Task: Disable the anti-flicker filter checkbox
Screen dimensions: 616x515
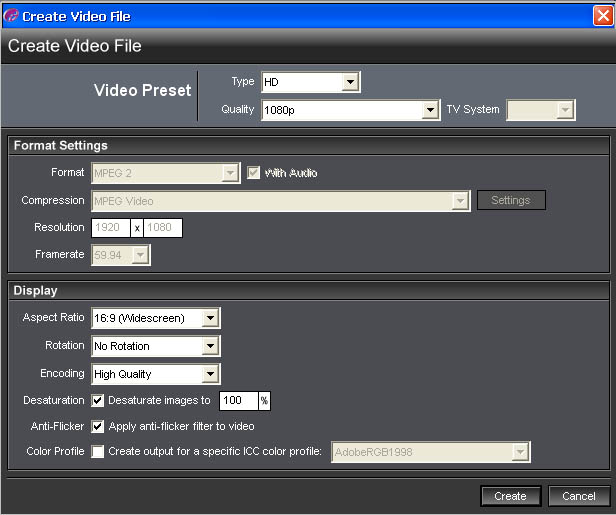Action: coord(97,427)
